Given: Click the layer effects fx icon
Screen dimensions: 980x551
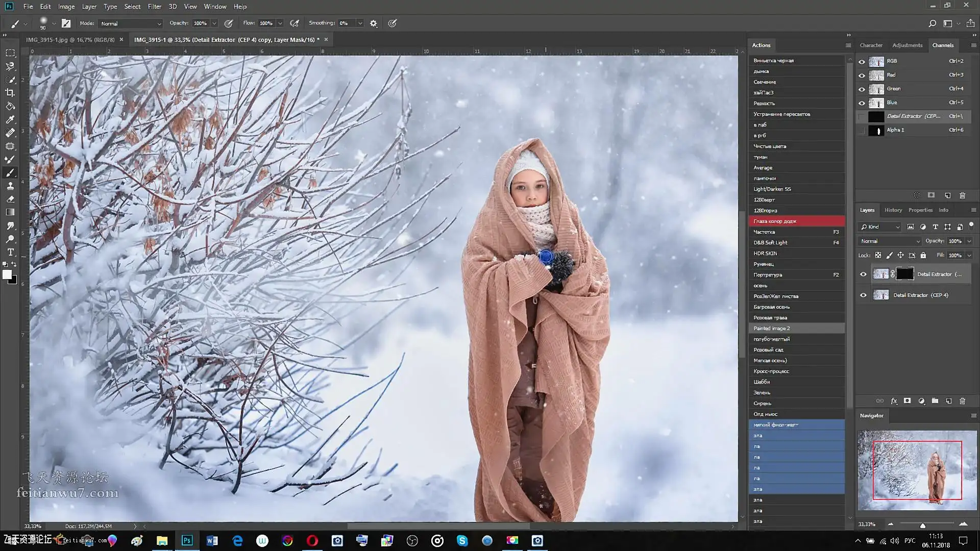Looking at the screenshot, I should [894, 401].
